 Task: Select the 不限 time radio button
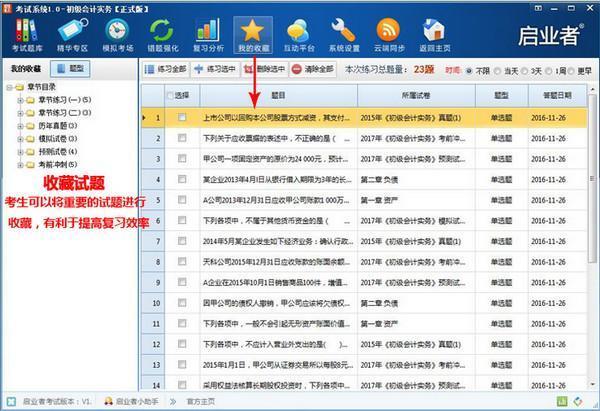point(469,71)
